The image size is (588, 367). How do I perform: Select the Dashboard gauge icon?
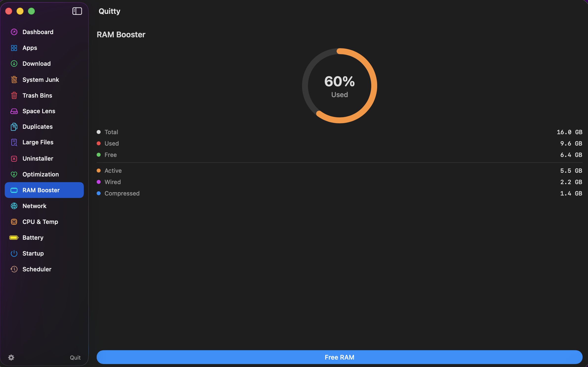(x=14, y=32)
